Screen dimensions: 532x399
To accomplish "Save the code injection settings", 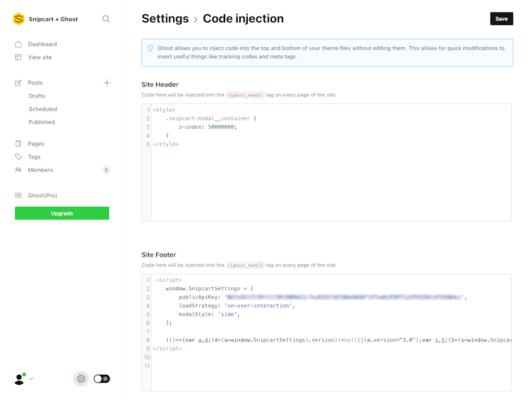I will 501,19.
